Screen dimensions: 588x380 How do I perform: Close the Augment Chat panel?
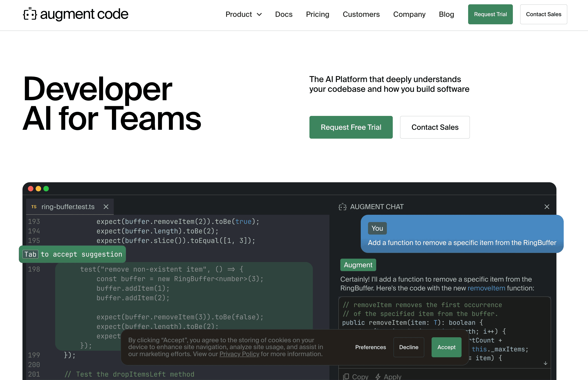click(x=547, y=207)
